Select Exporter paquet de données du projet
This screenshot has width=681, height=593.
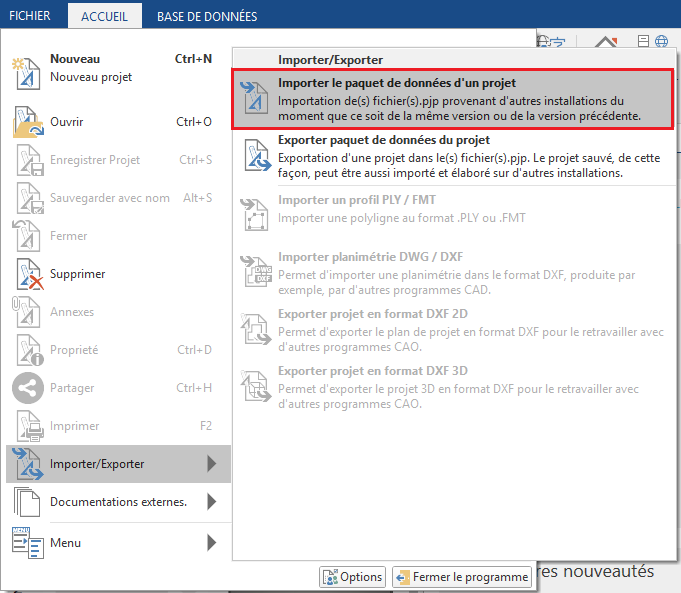pyautogui.click(x=454, y=156)
